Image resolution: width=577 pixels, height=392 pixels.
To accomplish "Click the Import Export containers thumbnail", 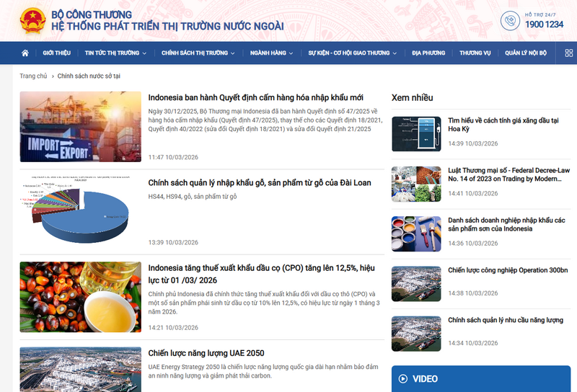I will (x=80, y=127).
